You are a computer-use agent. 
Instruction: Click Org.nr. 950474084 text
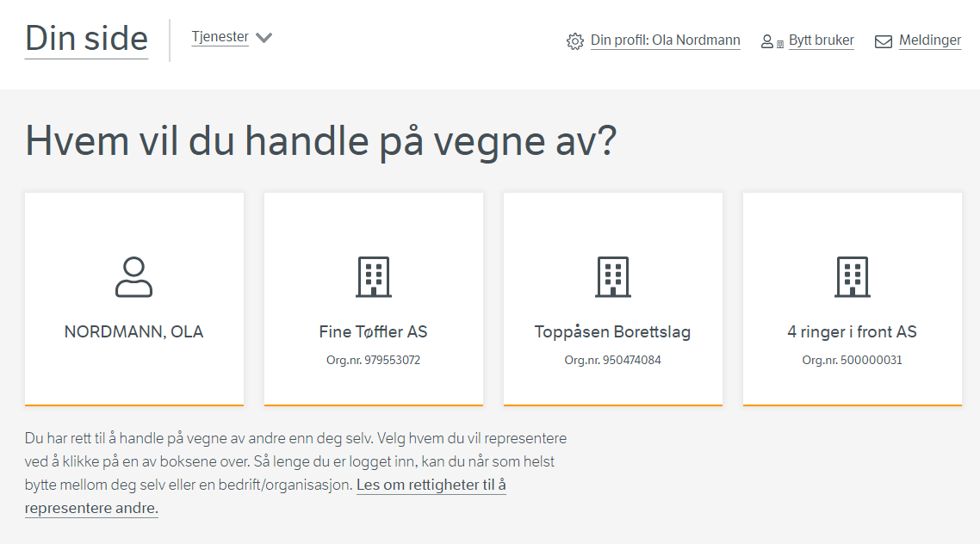[x=612, y=361]
